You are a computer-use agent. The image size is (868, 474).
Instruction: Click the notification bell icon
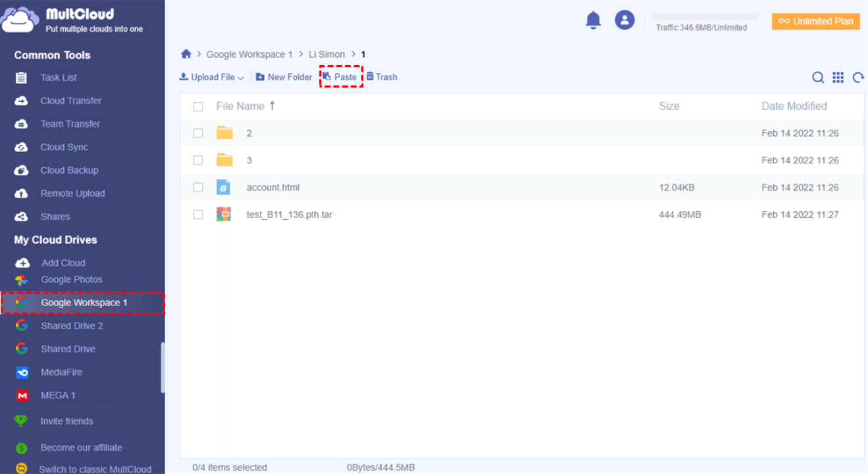click(593, 20)
